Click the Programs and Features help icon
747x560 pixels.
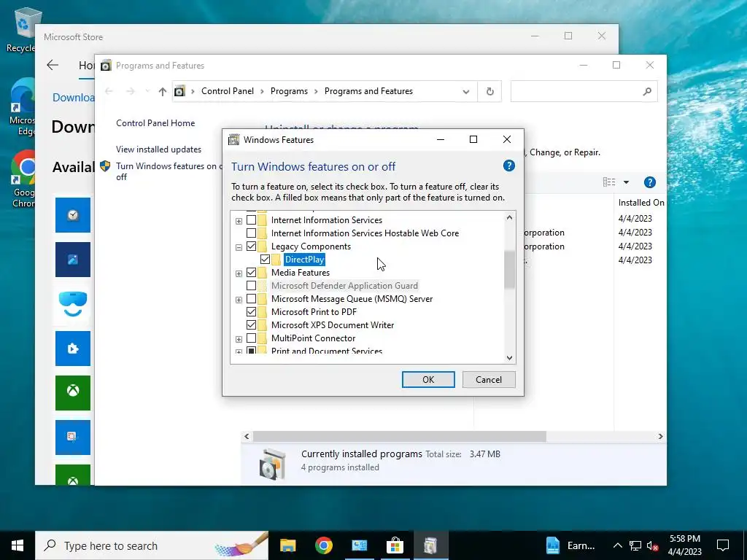(x=650, y=182)
